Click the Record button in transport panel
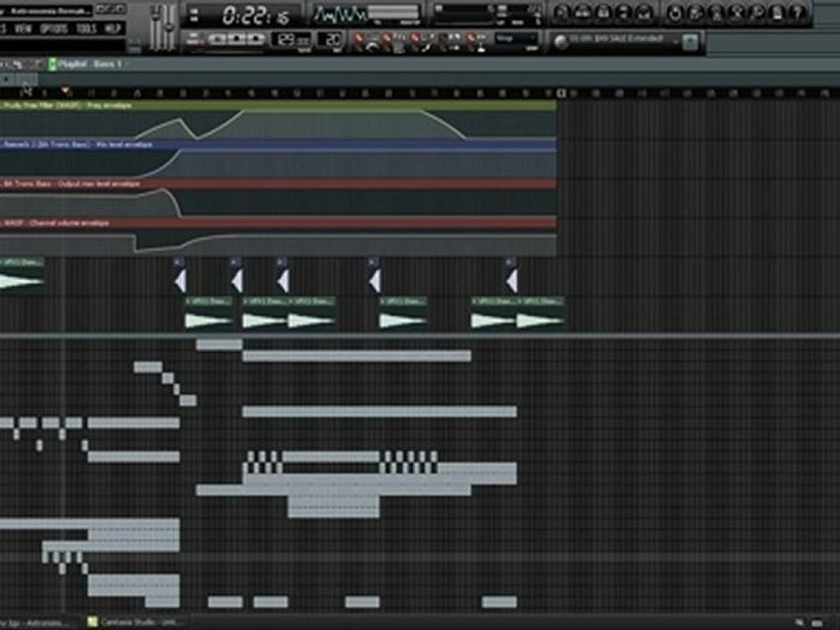Screen dimensions: 840x630 pyautogui.click(x=255, y=39)
